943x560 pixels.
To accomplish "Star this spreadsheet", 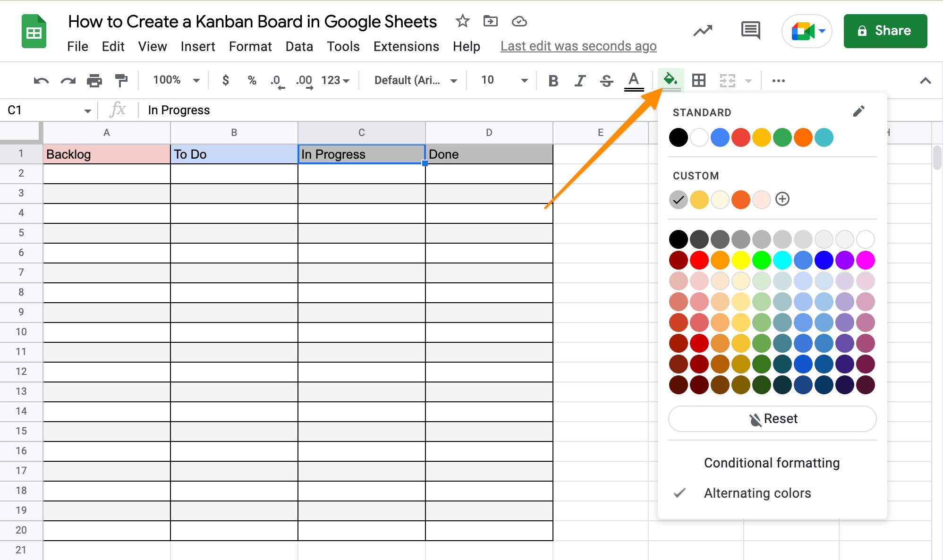I will [x=462, y=21].
